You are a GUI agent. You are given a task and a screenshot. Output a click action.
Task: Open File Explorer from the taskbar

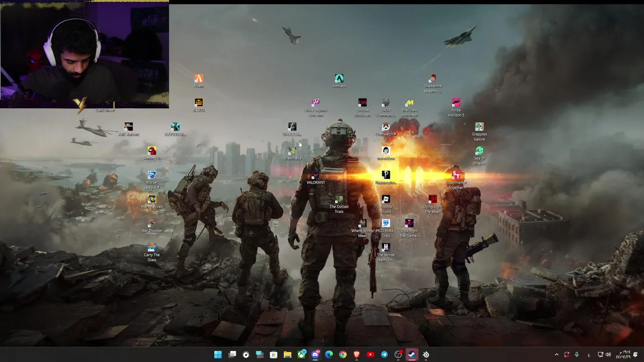tap(287, 354)
